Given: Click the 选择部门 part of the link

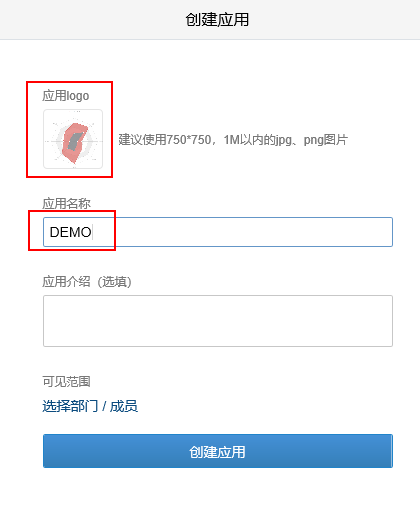Looking at the screenshot, I should (x=70, y=406).
